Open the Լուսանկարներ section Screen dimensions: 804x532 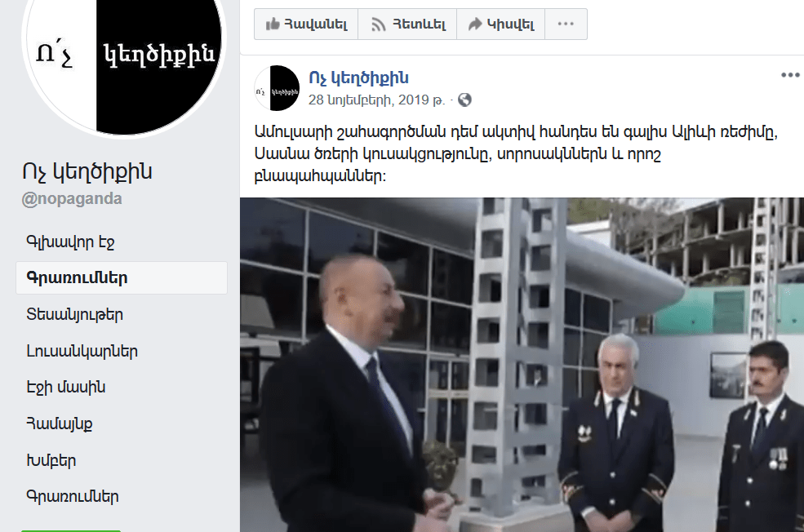82,352
